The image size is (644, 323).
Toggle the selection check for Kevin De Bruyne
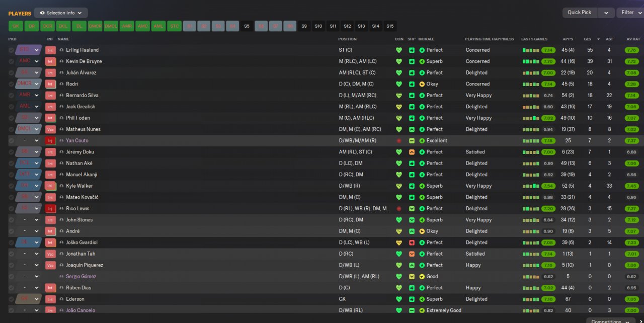(11, 61)
